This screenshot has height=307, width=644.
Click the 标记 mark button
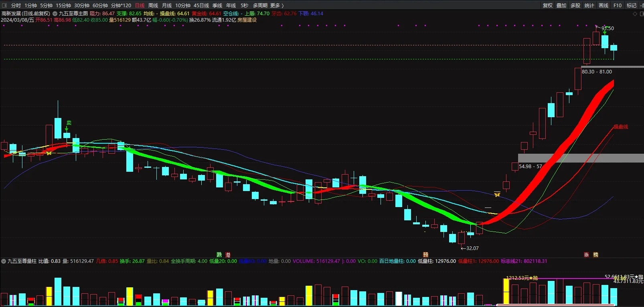632,5
